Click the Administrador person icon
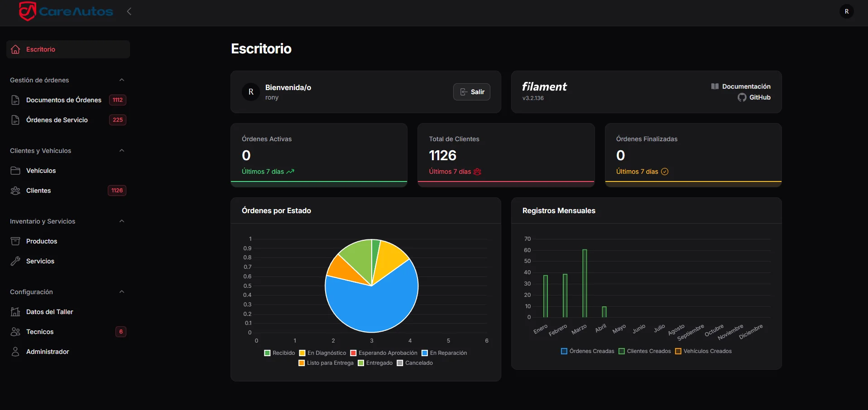This screenshot has width=868, height=410. 15,352
